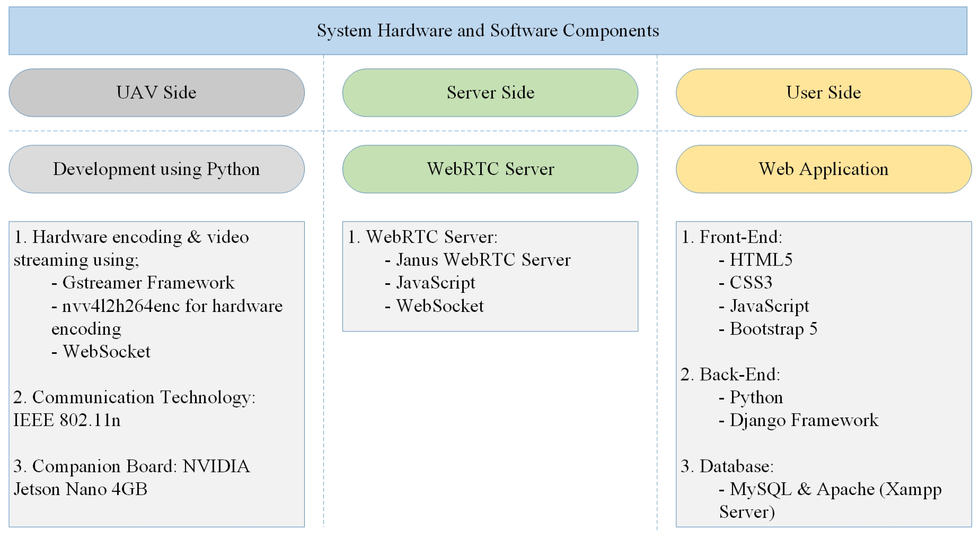980x538 pixels.
Task: Click the System Hardware and Software Components header
Action: tap(488, 30)
